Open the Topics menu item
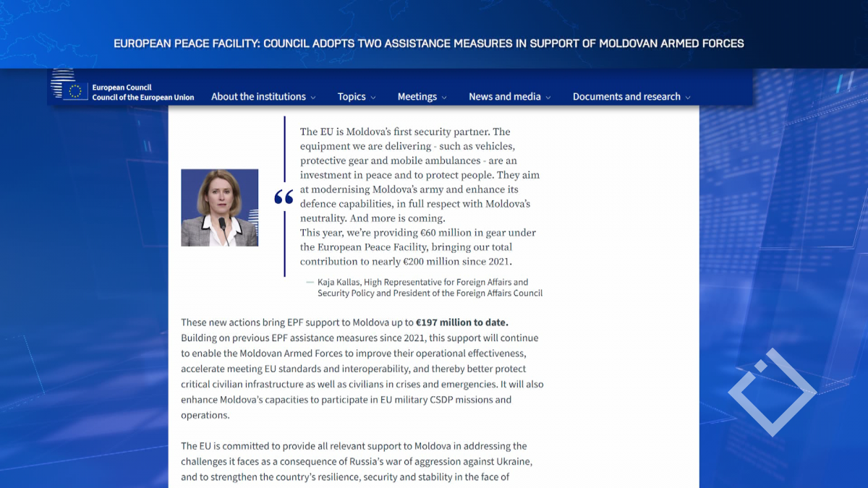The image size is (868, 488). 352,97
